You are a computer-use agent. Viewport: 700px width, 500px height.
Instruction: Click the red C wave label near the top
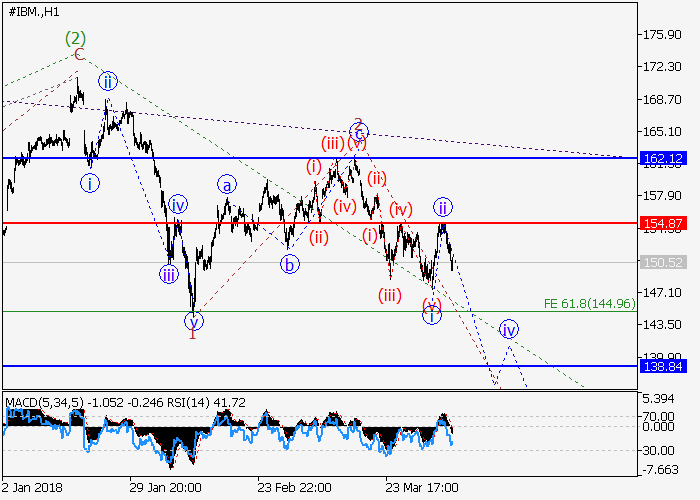[79, 54]
